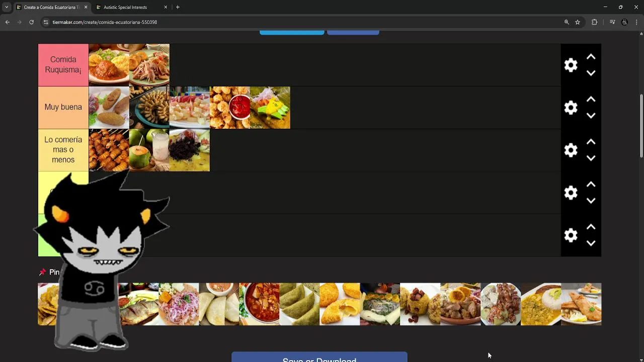Select breaded fish fillet image in pool
Screen dimensions: 644x362
click(581, 304)
